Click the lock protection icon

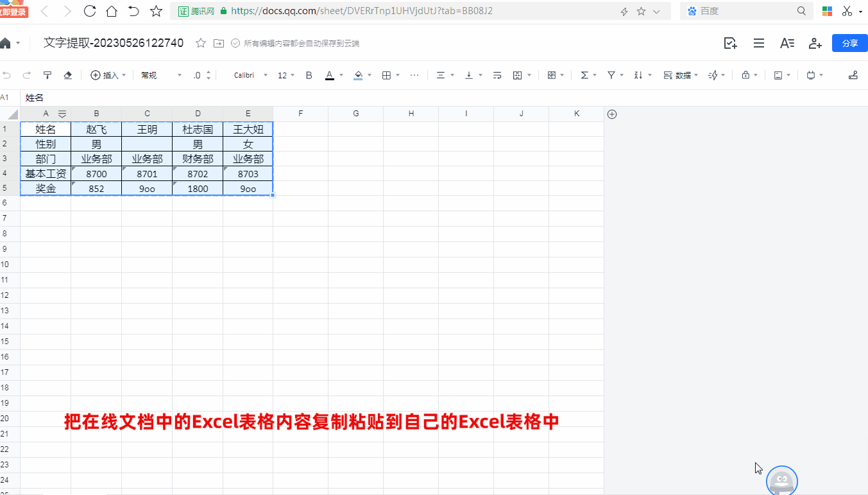pyautogui.click(x=745, y=75)
